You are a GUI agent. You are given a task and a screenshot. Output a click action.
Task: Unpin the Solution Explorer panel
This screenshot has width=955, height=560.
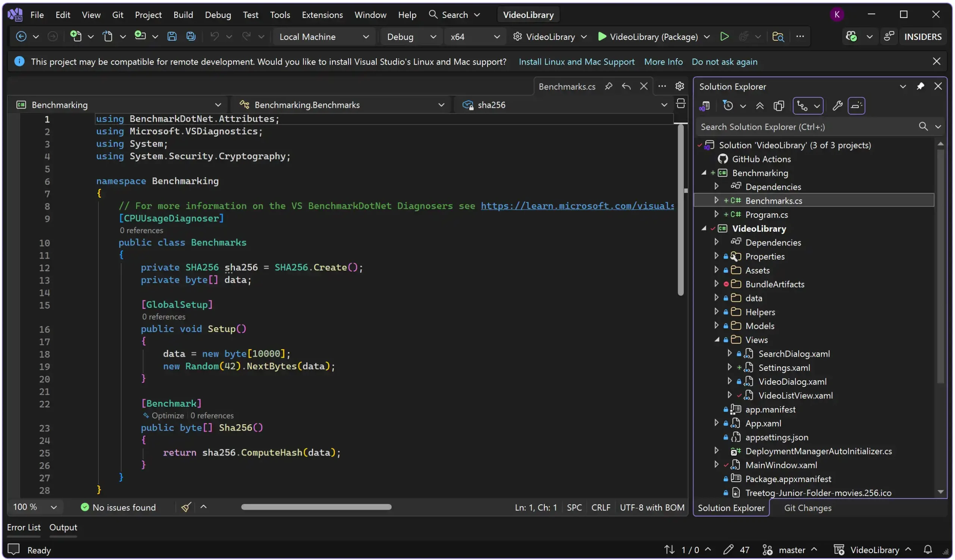point(921,86)
